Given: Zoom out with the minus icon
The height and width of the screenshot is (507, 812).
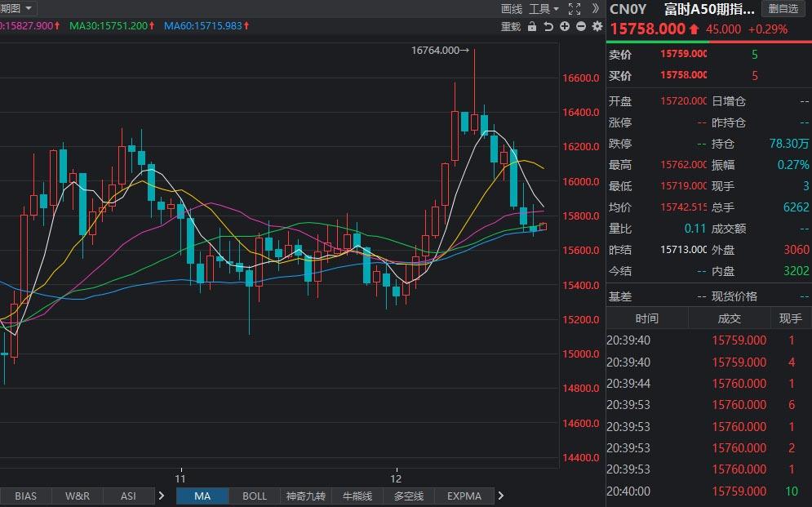Looking at the screenshot, I should [x=581, y=26].
